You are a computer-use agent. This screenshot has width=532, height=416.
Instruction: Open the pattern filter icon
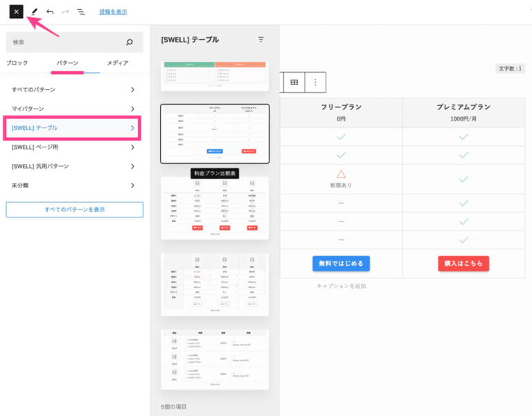(x=261, y=39)
